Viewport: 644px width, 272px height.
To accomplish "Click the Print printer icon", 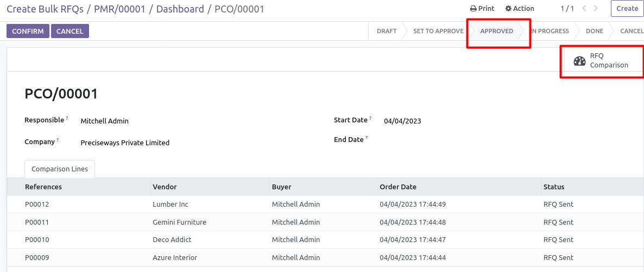I will [x=473, y=9].
